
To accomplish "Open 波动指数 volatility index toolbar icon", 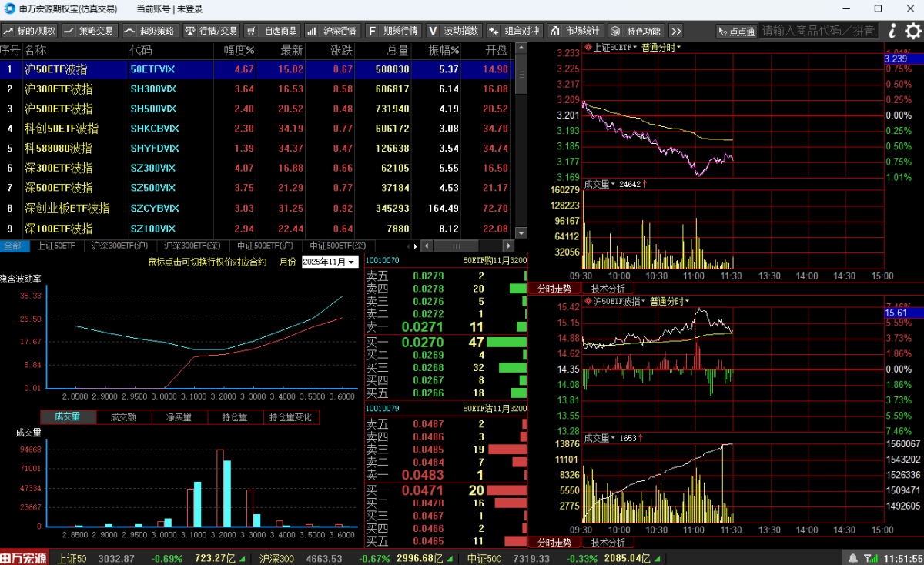I will click(x=454, y=31).
